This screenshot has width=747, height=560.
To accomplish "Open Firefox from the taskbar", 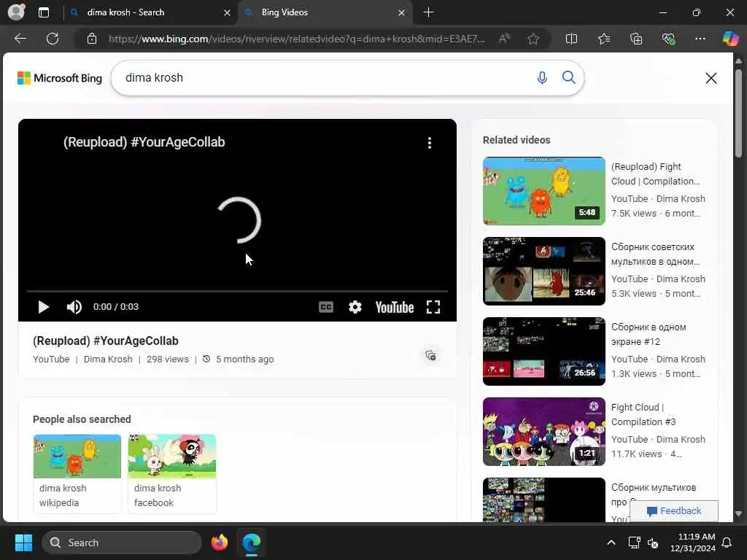I will point(219,542).
